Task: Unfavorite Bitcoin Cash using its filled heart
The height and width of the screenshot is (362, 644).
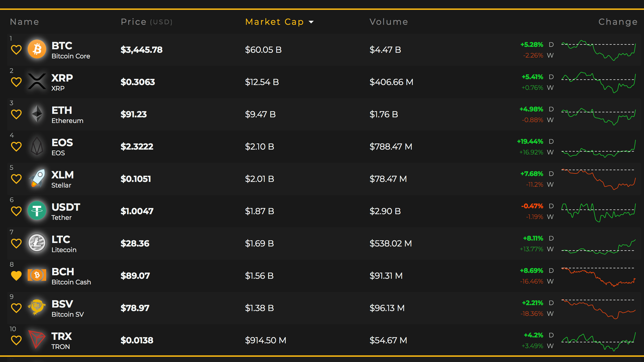Action: point(16,276)
